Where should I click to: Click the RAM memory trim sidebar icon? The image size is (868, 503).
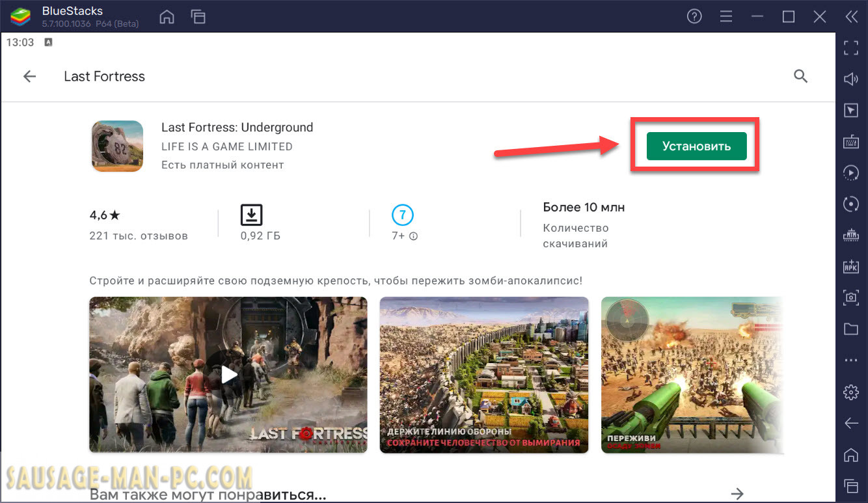click(851, 235)
